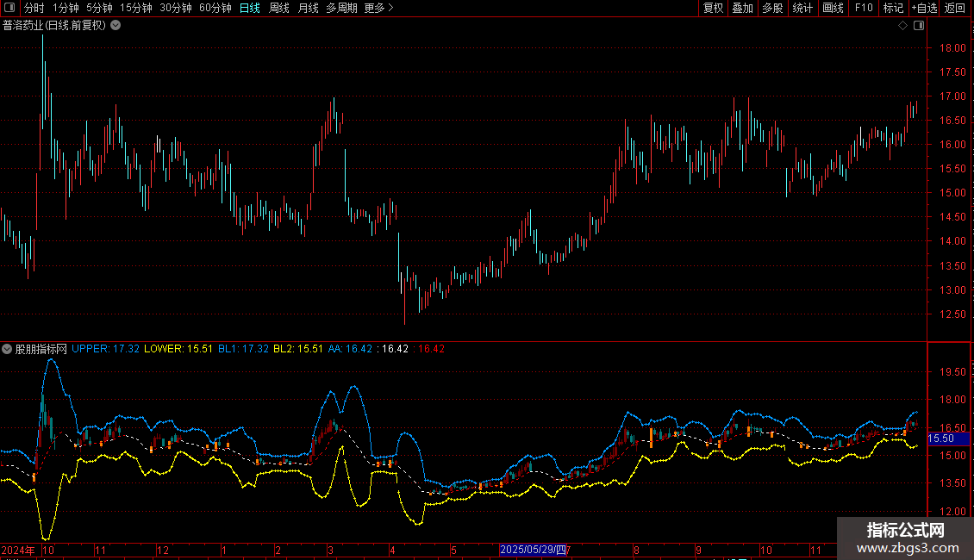This screenshot has height=560, width=974.
Task: Click the 标记 mark button
Action: [x=893, y=8]
